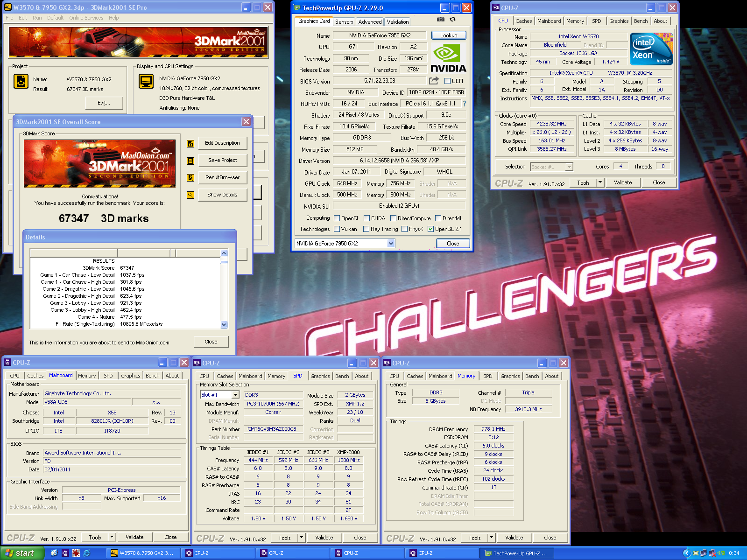
Task: Switch to the Sensors tab in GPU-Z
Action: pos(344,22)
